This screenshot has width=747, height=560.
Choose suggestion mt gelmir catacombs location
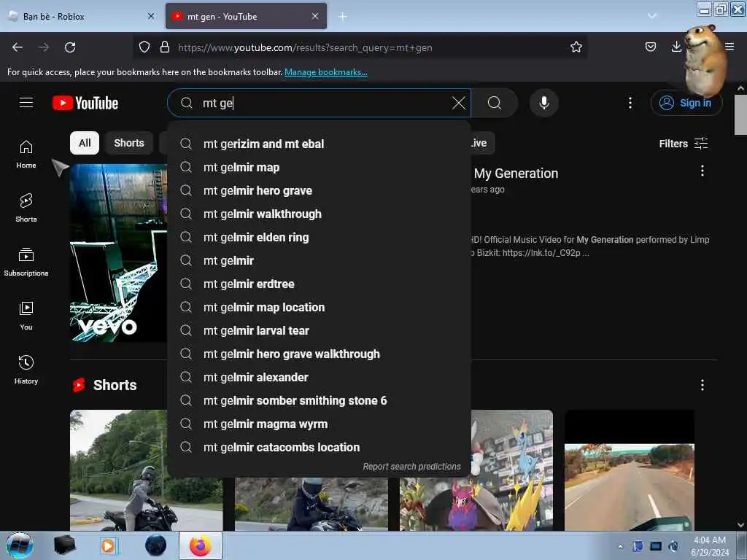[x=320, y=447]
